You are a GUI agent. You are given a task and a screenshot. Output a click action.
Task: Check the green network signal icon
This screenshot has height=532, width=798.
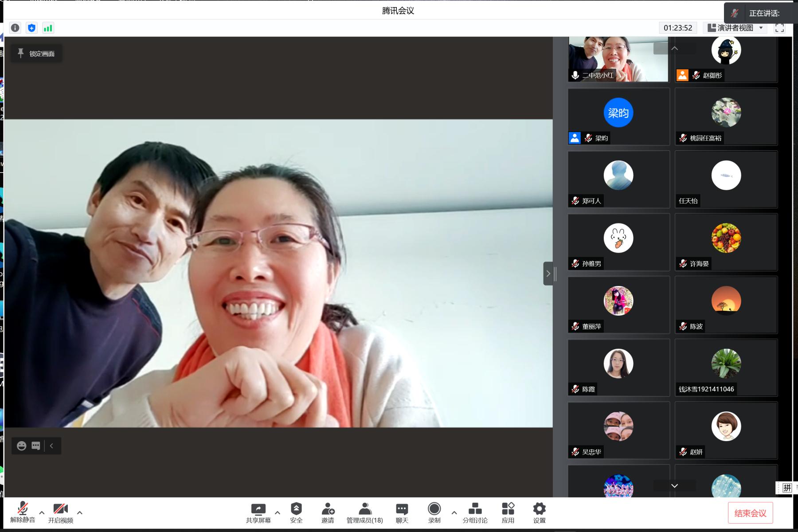point(48,28)
